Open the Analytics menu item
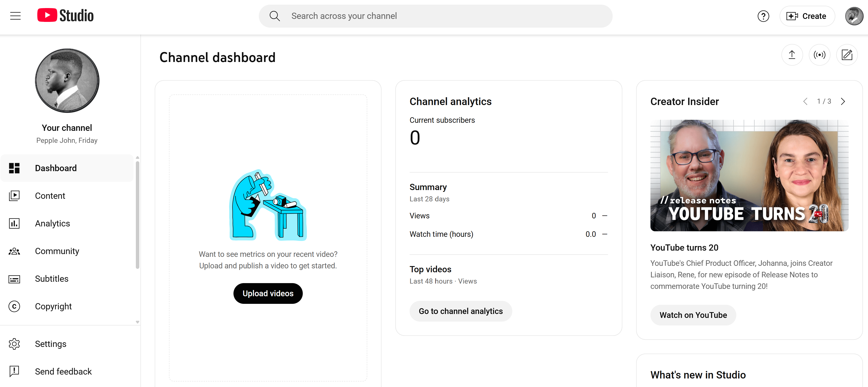The width and height of the screenshot is (868, 387). click(52, 223)
